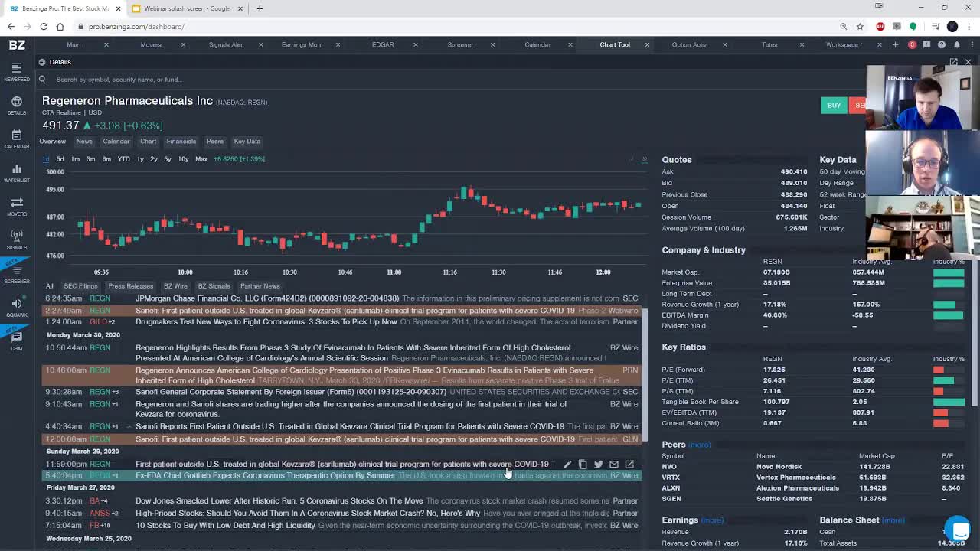Close the EDGAR workspace tab

pos(415,45)
